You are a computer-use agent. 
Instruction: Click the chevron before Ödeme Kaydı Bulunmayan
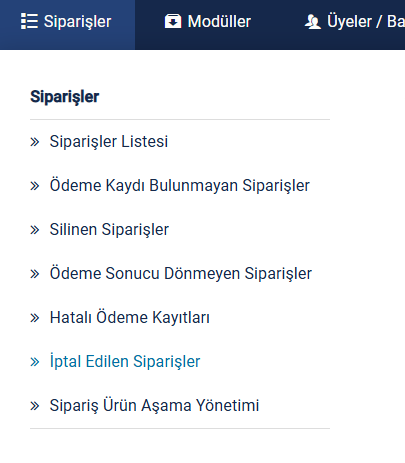point(35,186)
